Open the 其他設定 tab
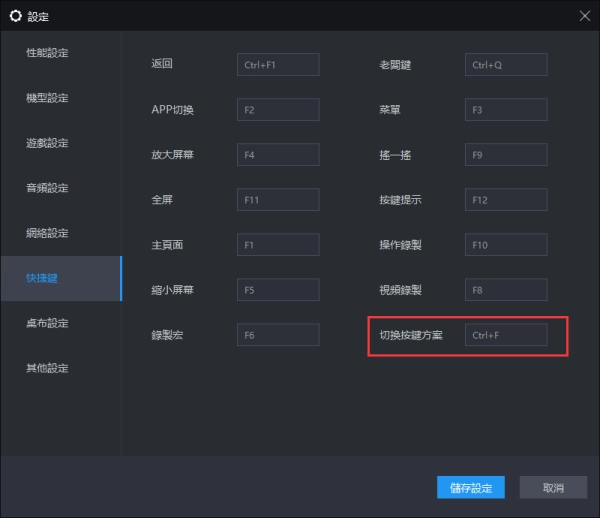600x518 pixels. point(48,368)
